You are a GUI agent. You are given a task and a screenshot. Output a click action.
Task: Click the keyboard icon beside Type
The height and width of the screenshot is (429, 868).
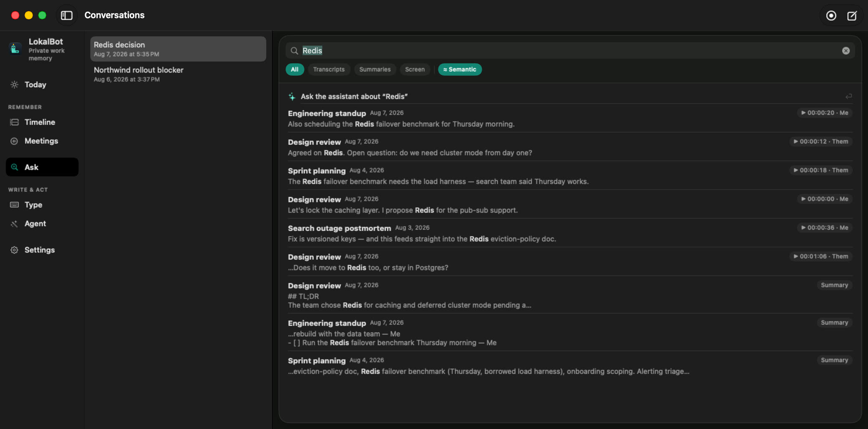pyautogui.click(x=15, y=205)
